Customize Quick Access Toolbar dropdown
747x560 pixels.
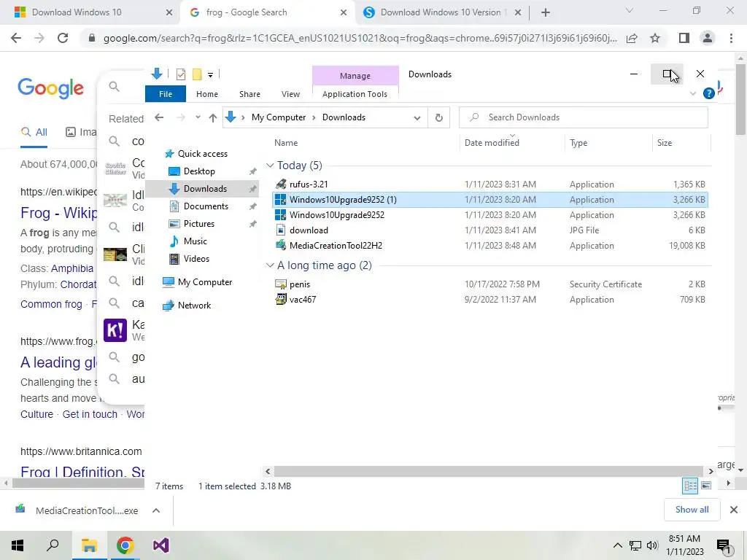[x=210, y=75]
